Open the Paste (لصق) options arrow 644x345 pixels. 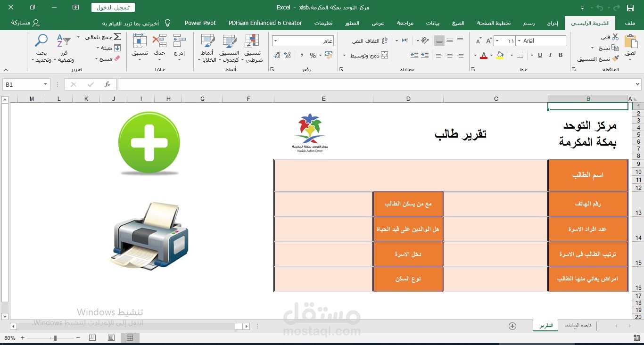click(630, 60)
